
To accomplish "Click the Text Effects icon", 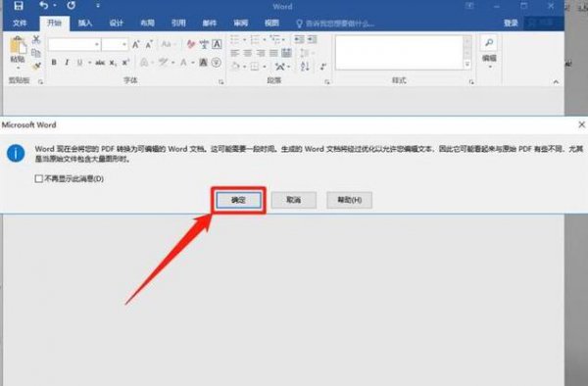I will (x=144, y=63).
